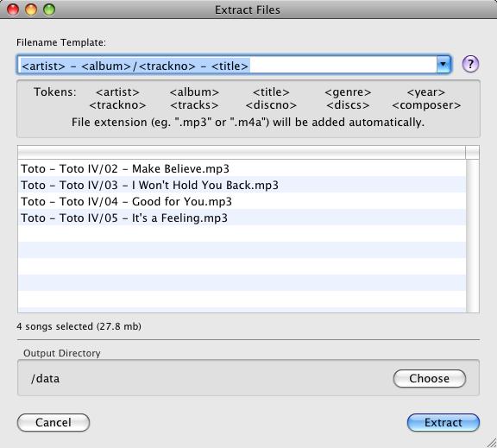Screen dimensions: 497x448
Task: Zoom the window with the green button
Action: 49,9
